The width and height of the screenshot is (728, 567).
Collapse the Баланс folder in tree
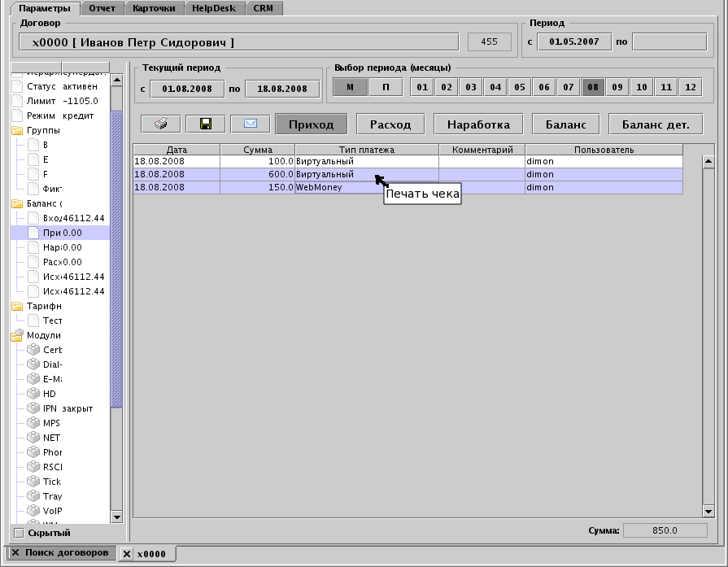tap(17, 203)
